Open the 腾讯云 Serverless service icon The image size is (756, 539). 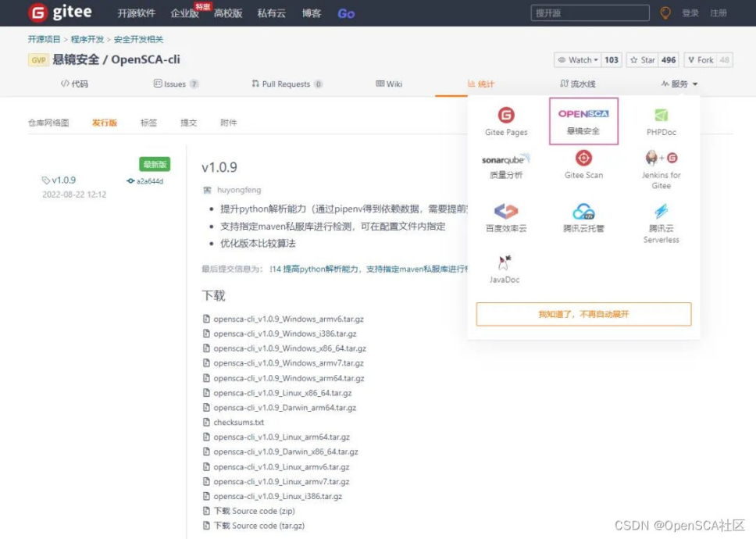(661, 211)
